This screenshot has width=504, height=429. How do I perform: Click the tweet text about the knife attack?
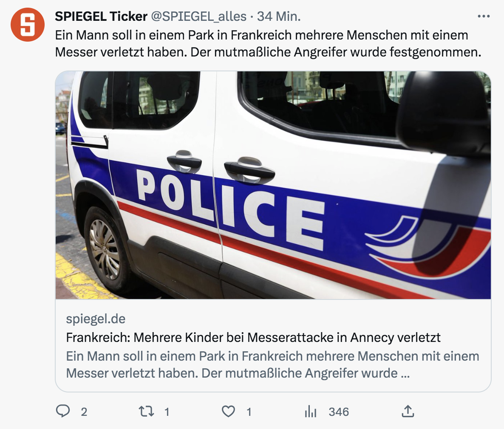(268, 43)
